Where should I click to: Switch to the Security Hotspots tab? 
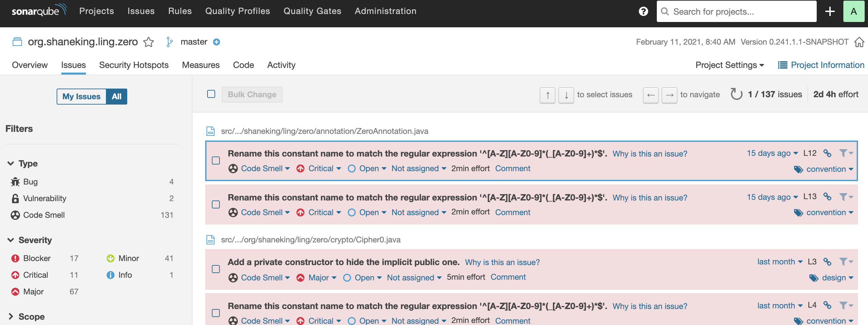pos(134,65)
